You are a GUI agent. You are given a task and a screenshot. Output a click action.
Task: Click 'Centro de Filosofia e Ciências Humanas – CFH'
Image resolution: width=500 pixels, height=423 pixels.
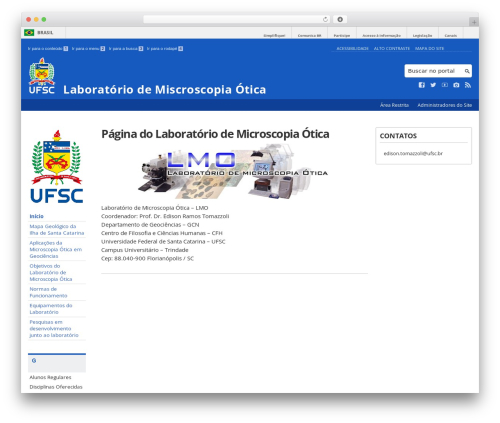[x=162, y=233]
